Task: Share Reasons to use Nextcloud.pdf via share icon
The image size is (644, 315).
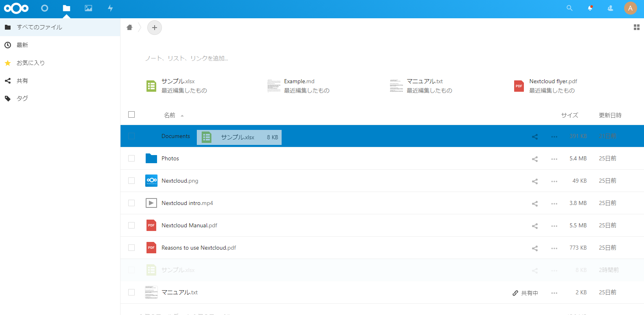Action: 535,248
